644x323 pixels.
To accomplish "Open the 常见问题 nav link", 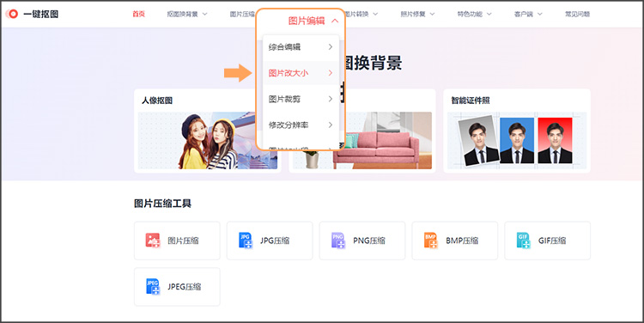I will [578, 14].
